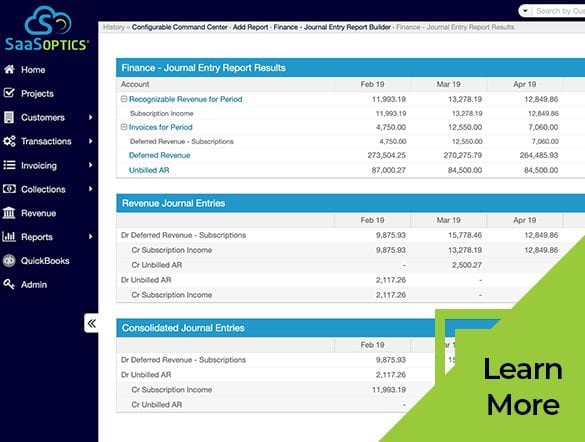The height and width of the screenshot is (442, 585).
Task: Collapse the Invoices for Period row
Action: pos(124,127)
